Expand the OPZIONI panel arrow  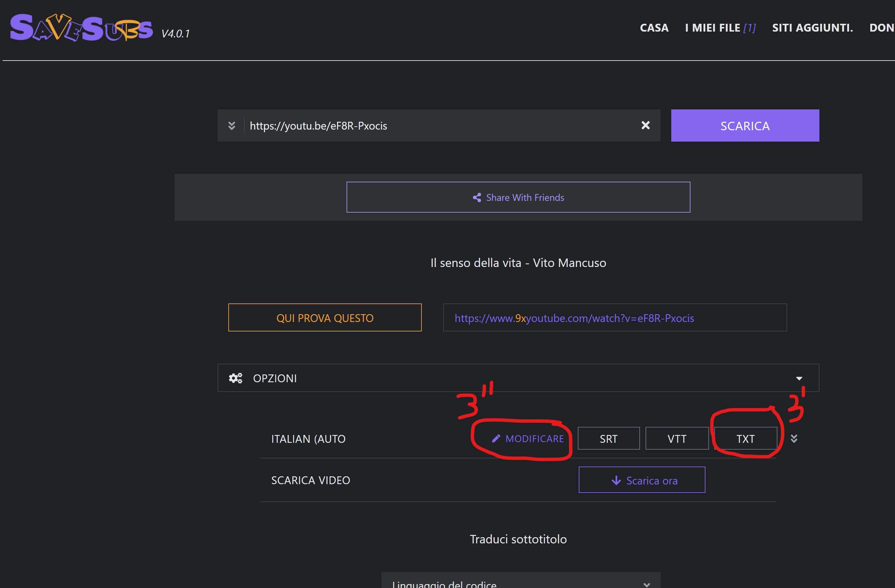(799, 378)
